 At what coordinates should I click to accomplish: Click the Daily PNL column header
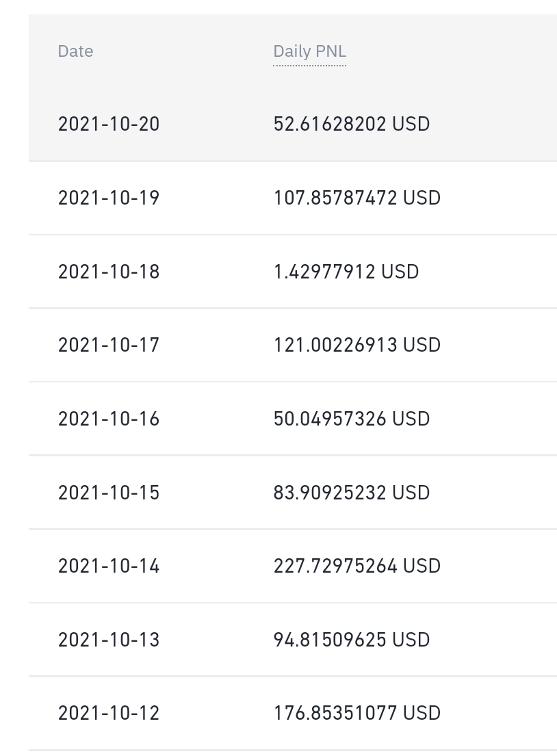click(309, 51)
